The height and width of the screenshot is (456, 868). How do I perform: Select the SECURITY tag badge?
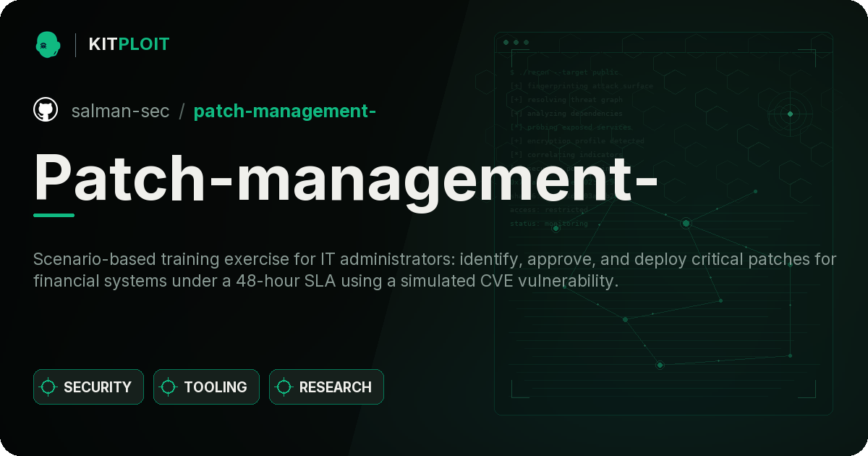tap(88, 387)
